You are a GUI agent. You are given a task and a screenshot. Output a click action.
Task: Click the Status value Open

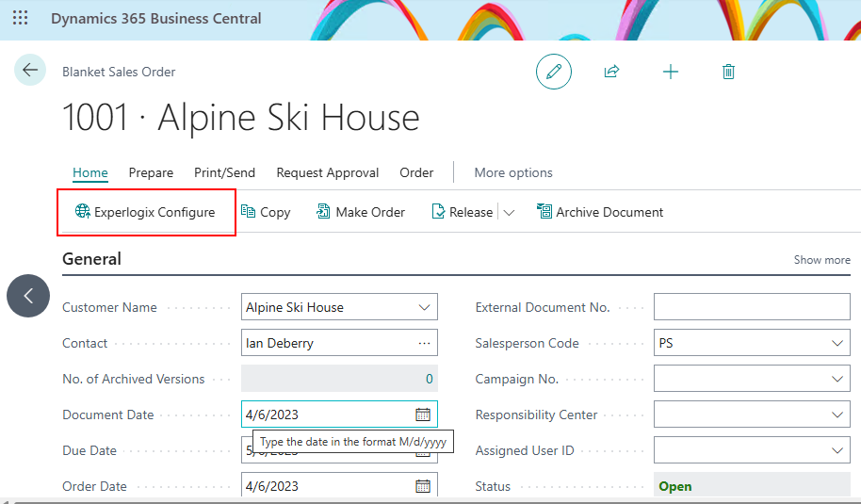(x=674, y=486)
